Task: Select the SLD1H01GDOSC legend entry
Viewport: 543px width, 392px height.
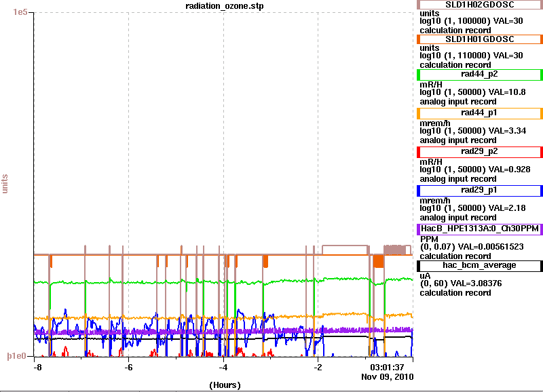Action: click(480, 39)
